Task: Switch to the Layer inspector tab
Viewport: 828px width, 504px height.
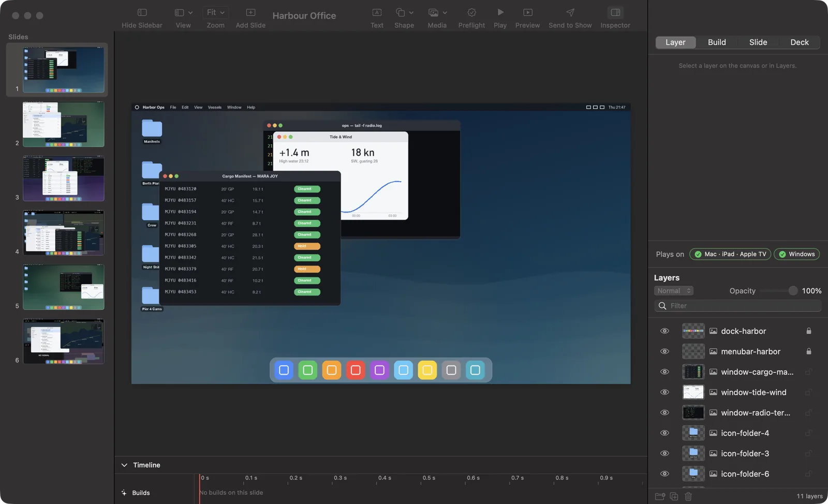Action: pyautogui.click(x=675, y=42)
